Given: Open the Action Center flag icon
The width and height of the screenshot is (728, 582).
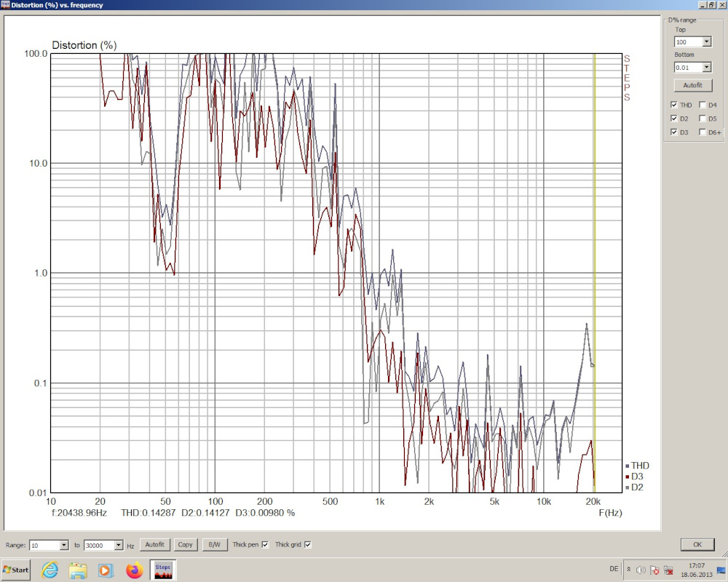Looking at the screenshot, I should tap(654, 570).
